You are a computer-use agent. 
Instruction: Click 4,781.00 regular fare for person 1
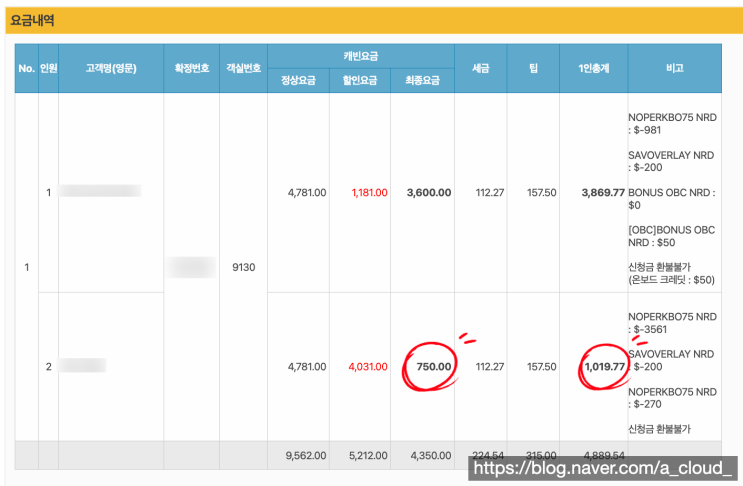coord(307,192)
